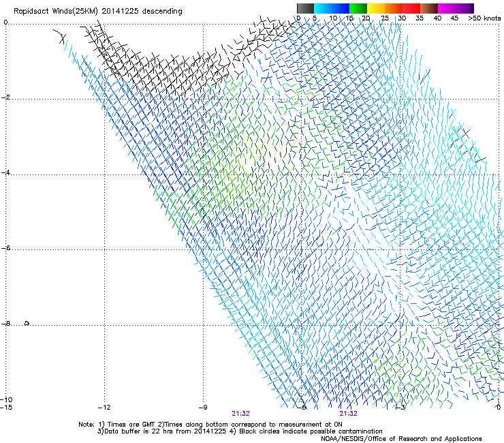The height and width of the screenshot is (443, 504).
Task: Click the title 'Rapidscat Winds(25KM) 20141225 descending'
Action: 97,12
